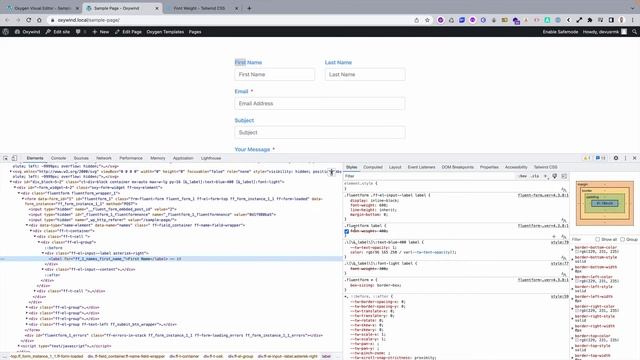This screenshot has width=640, height=360.
Task: Click the share icon in address bar
Action: pyautogui.click(x=416, y=20)
